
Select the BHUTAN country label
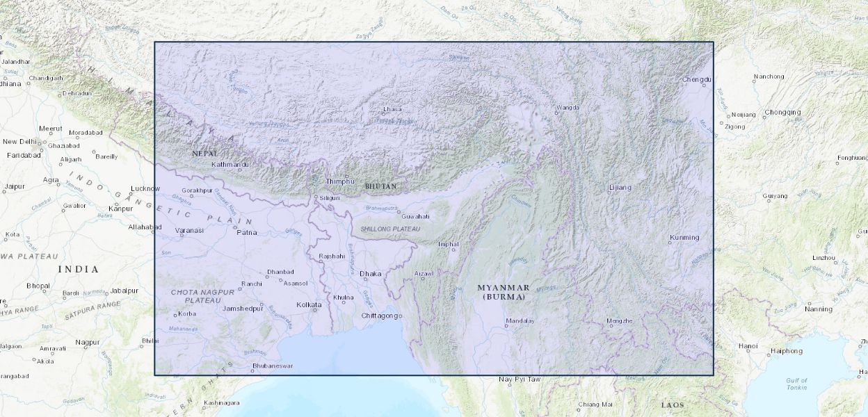[x=380, y=186]
